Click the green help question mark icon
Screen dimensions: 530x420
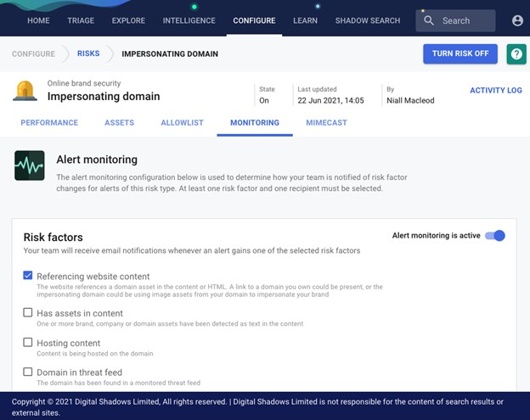point(516,54)
